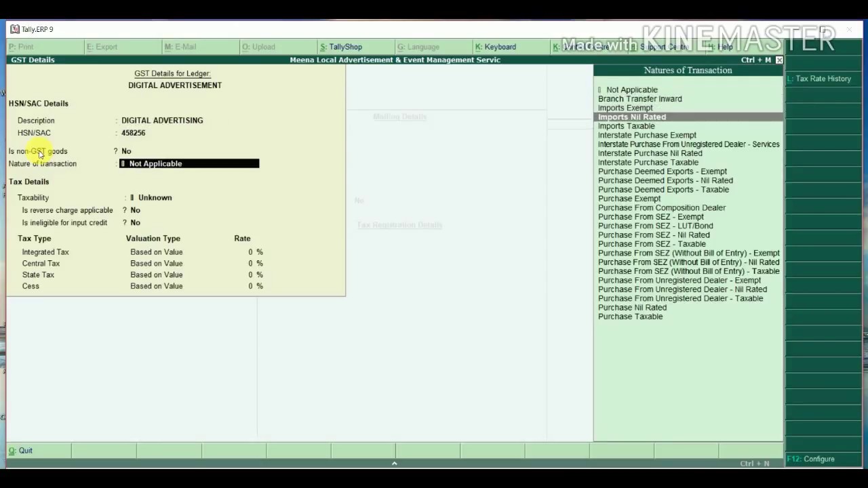Select Interstate Purchase Exempt
The height and width of the screenshot is (488, 868).
647,135
